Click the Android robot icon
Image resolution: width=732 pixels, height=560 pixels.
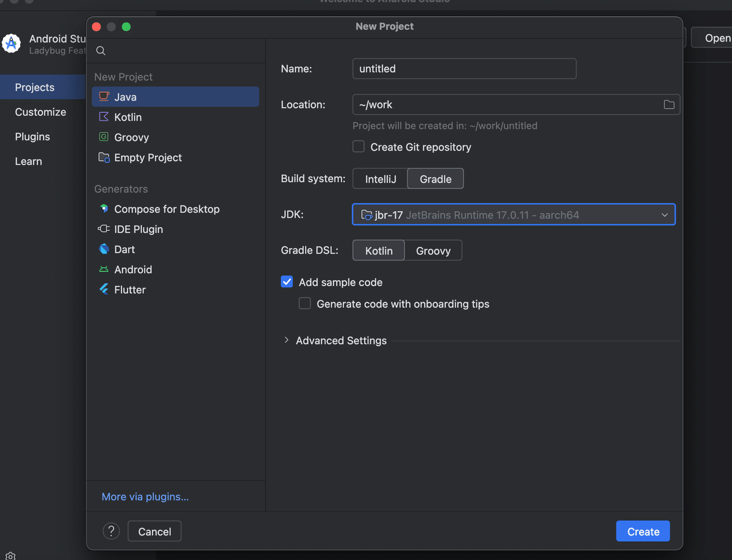click(104, 269)
